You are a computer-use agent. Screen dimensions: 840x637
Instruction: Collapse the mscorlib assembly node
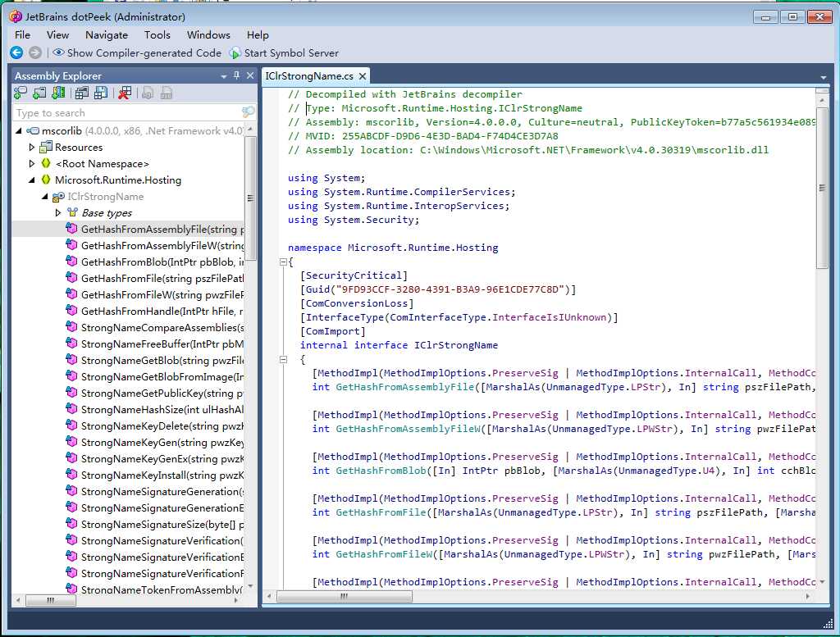19,130
